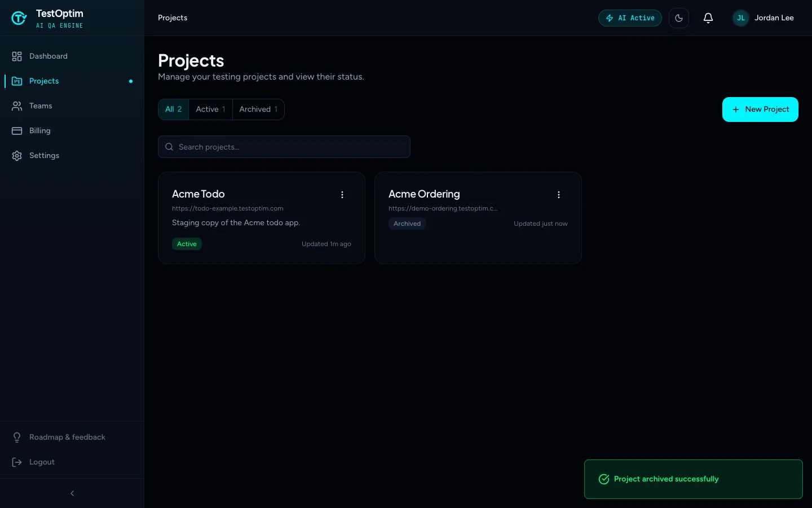The width and height of the screenshot is (812, 508).
Task: Go to Teams in the sidebar
Action: click(x=72, y=106)
